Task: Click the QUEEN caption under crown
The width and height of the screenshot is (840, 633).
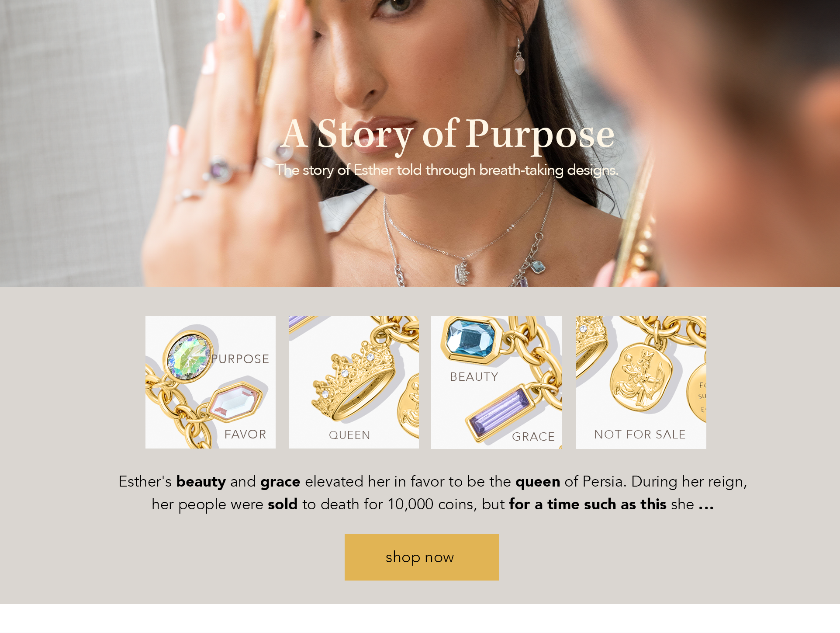Action: click(349, 435)
